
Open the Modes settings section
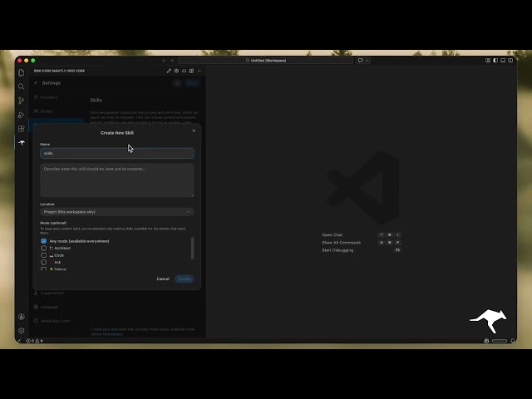pyautogui.click(x=43, y=111)
